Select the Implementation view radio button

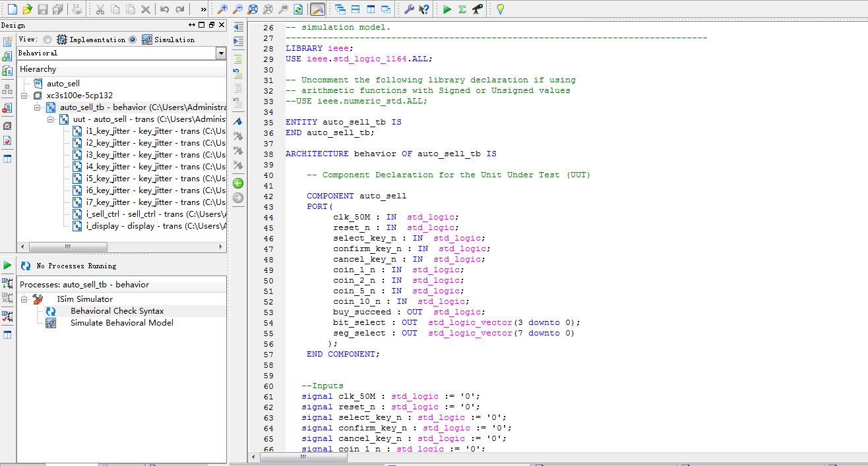coord(47,40)
